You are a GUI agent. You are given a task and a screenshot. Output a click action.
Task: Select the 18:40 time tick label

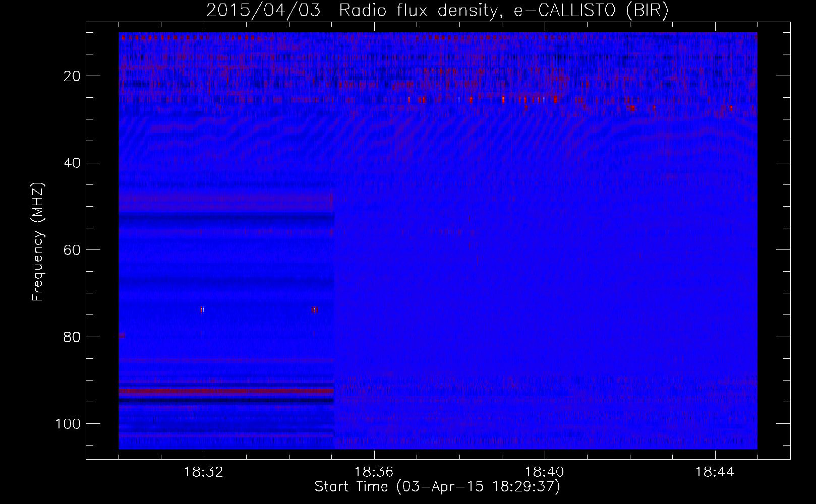click(544, 472)
